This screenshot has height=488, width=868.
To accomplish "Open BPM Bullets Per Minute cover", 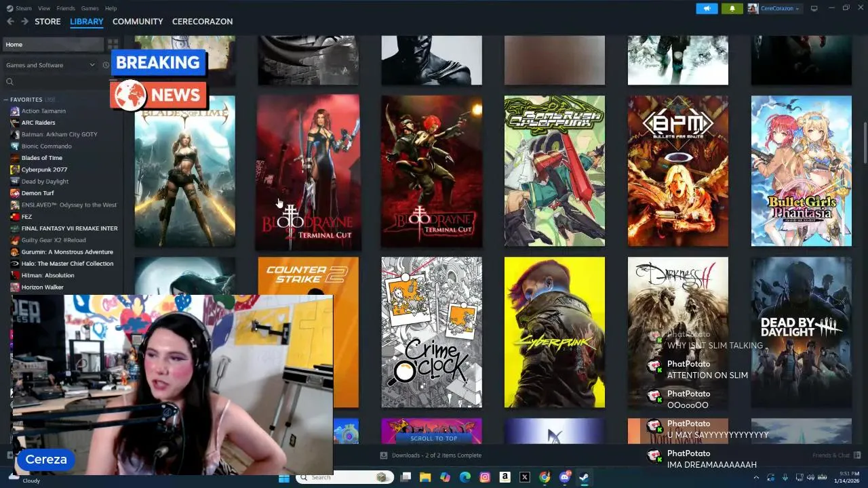I will 677,171.
